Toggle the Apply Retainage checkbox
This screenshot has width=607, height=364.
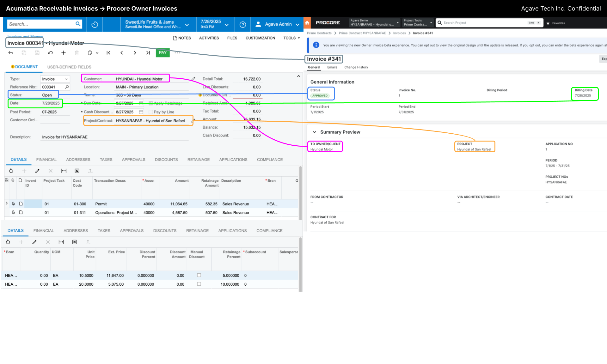[151, 103]
